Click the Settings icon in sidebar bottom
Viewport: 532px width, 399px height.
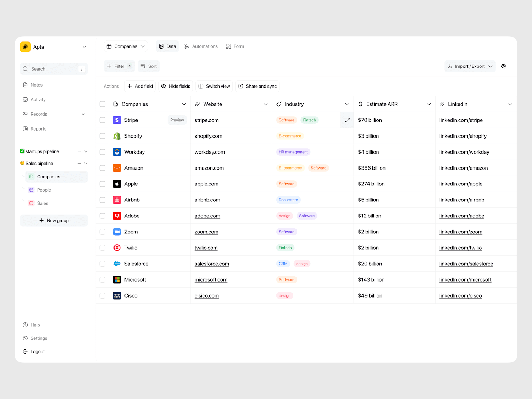[x=25, y=338]
